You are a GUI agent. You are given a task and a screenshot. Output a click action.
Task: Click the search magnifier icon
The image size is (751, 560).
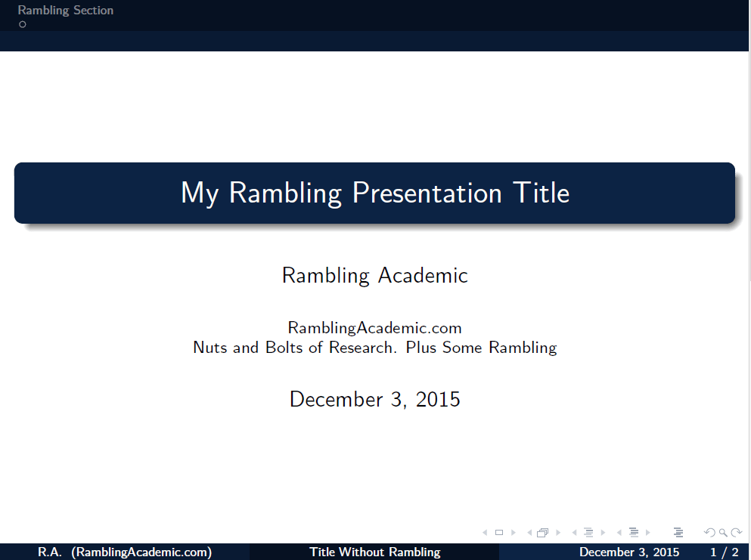[x=723, y=533]
